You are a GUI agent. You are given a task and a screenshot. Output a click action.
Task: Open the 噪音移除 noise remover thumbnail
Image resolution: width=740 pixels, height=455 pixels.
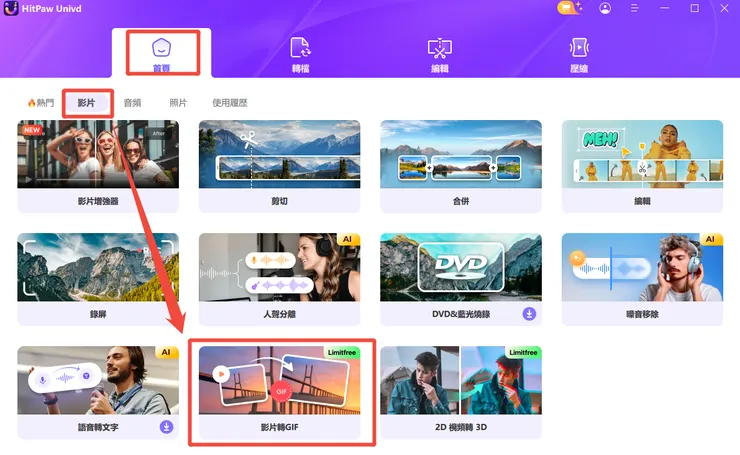pos(642,267)
